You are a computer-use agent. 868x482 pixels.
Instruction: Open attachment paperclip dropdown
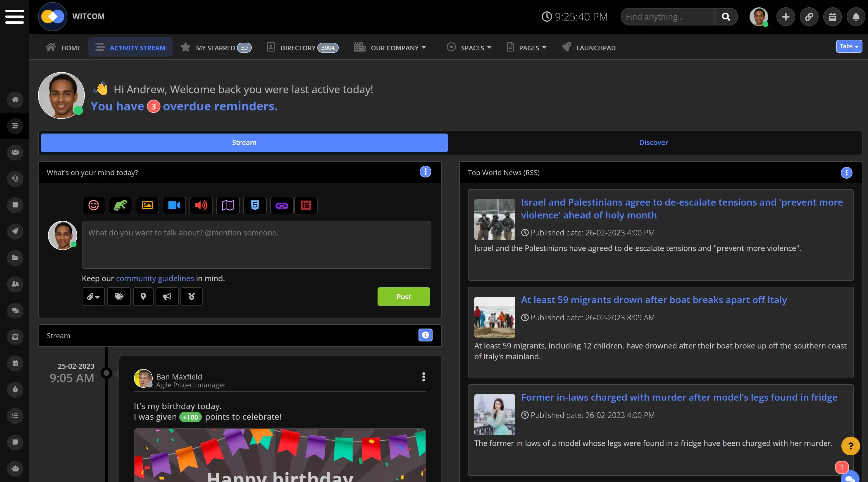93,296
